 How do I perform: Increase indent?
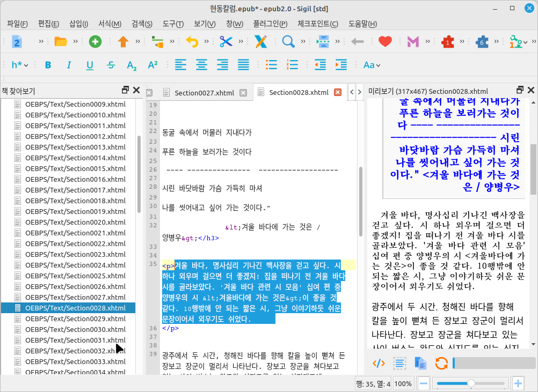[341, 65]
